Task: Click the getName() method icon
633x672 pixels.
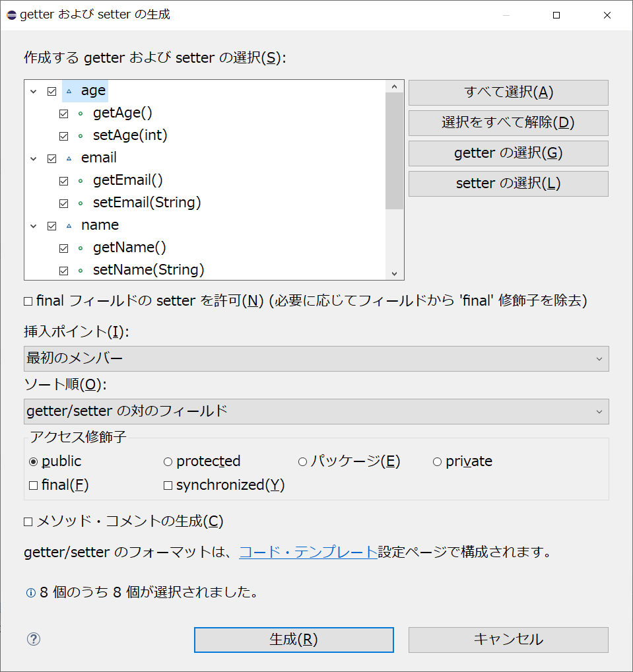Action: [82, 248]
